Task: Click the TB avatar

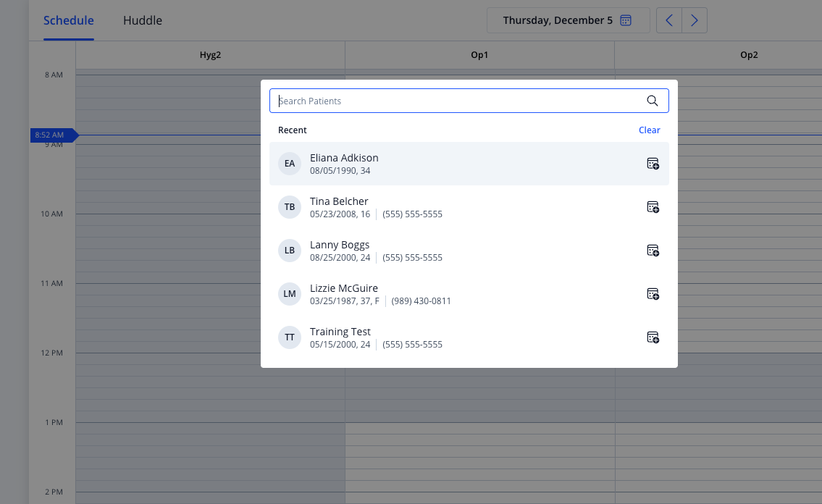Action: tap(290, 207)
